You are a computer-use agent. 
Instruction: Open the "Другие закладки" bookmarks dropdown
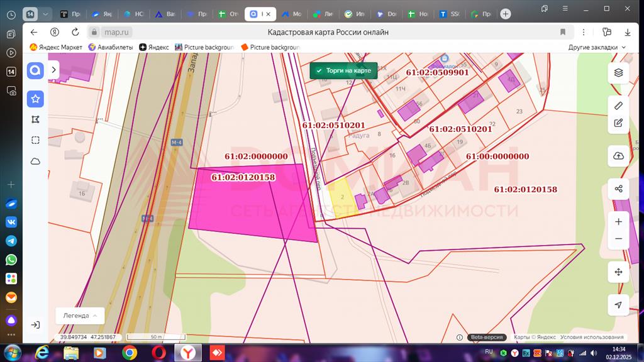(x=597, y=47)
